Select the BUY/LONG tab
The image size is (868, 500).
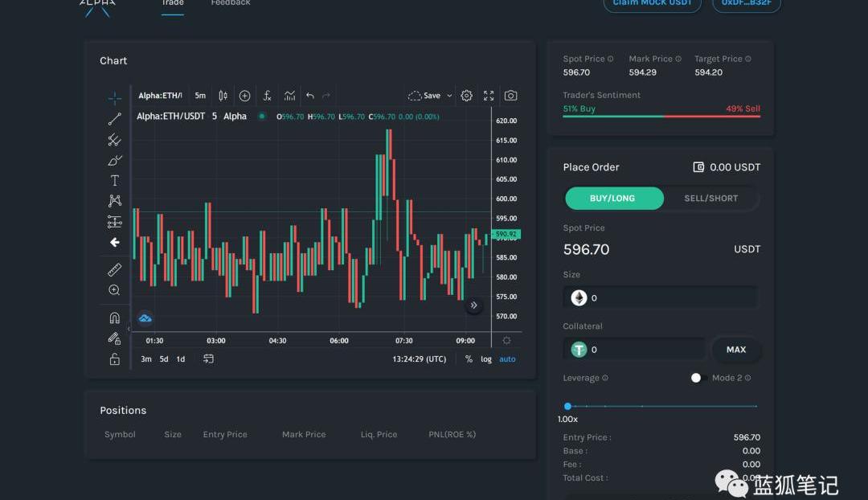(x=614, y=199)
